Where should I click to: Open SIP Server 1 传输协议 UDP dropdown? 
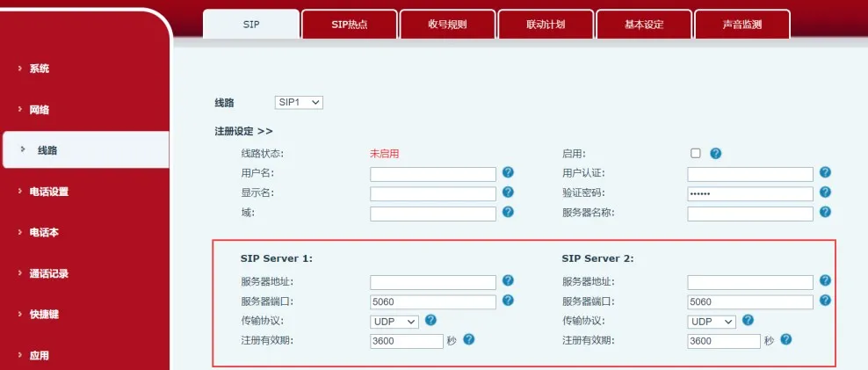pos(394,322)
